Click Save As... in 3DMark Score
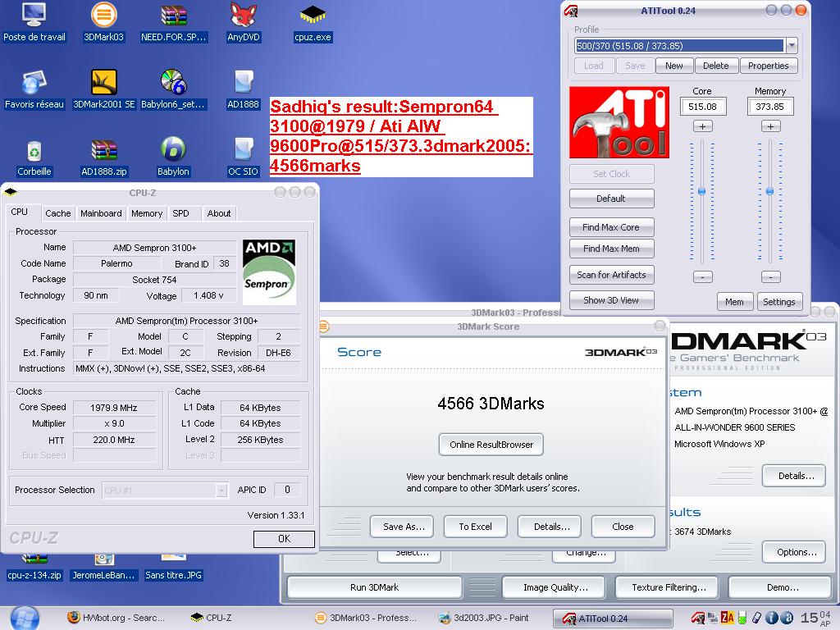This screenshot has width=840, height=630. (x=404, y=527)
